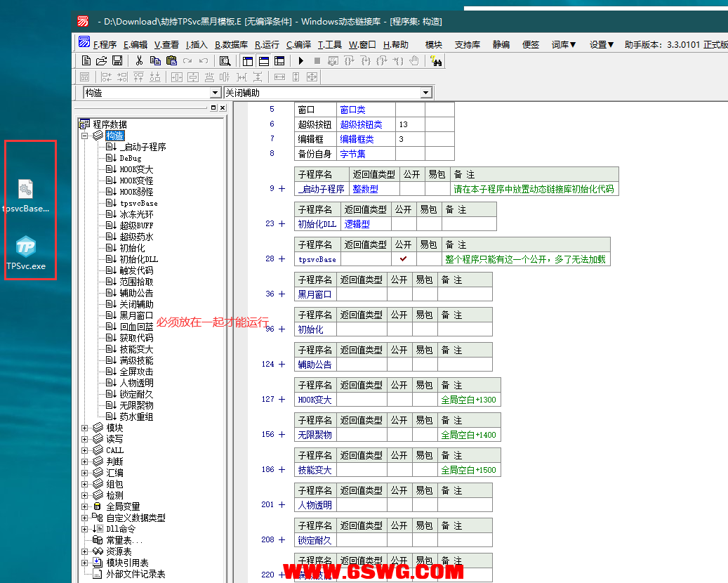Toggle 公开 checkmark for tpsvcBase

point(404,259)
